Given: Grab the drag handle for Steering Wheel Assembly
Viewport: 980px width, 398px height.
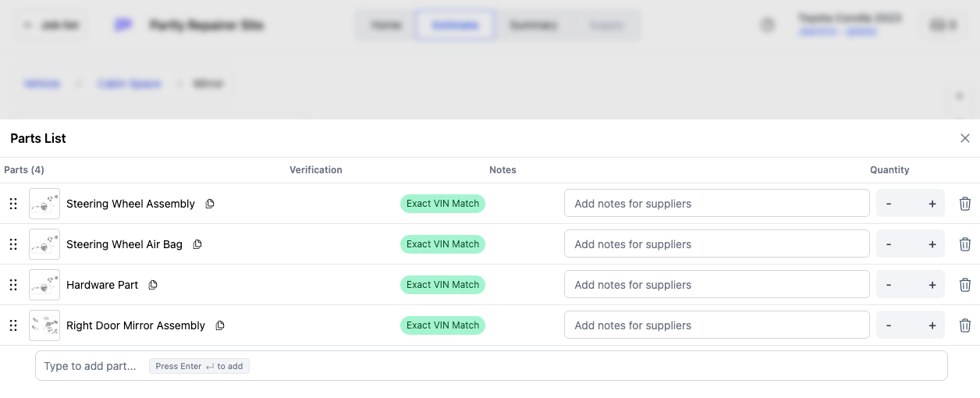Looking at the screenshot, I should click(x=13, y=204).
